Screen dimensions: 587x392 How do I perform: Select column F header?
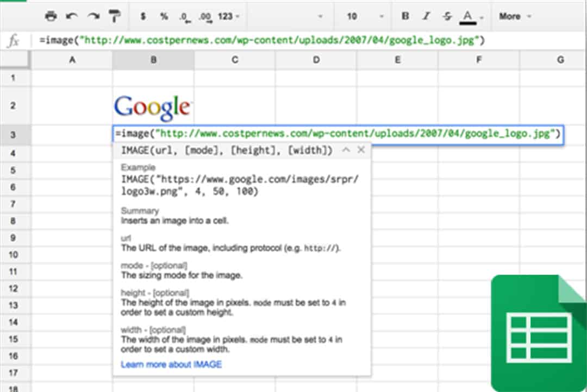pyautogui.click(x=479, y=60)
